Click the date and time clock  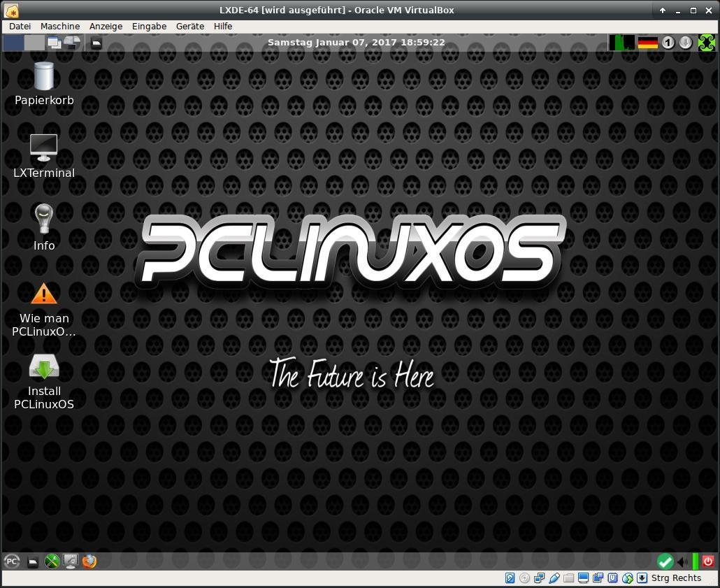coord(357,42)
